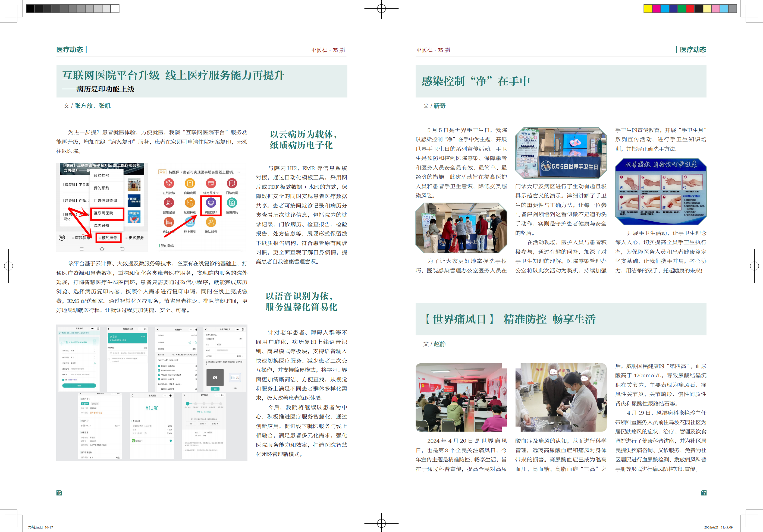Check the 2022-12-24入院 visit record box
This screenshot has width=763, height=532.
(109, 359)
